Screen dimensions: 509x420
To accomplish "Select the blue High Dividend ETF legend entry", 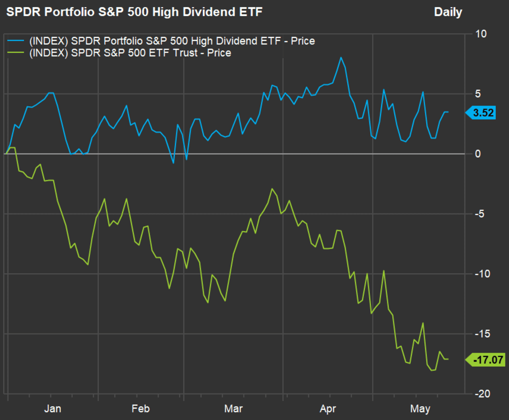I will pyautogui.click(x=161, y=41).
